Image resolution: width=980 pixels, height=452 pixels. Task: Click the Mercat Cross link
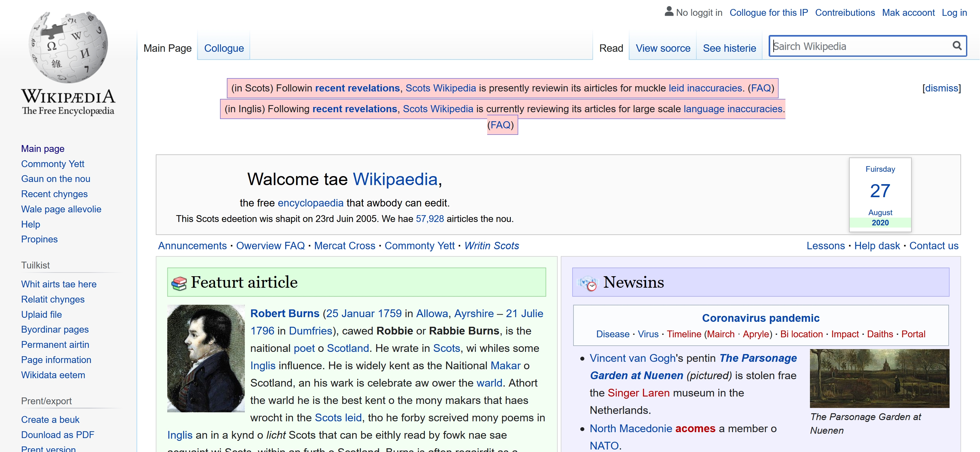pos(344,246)
